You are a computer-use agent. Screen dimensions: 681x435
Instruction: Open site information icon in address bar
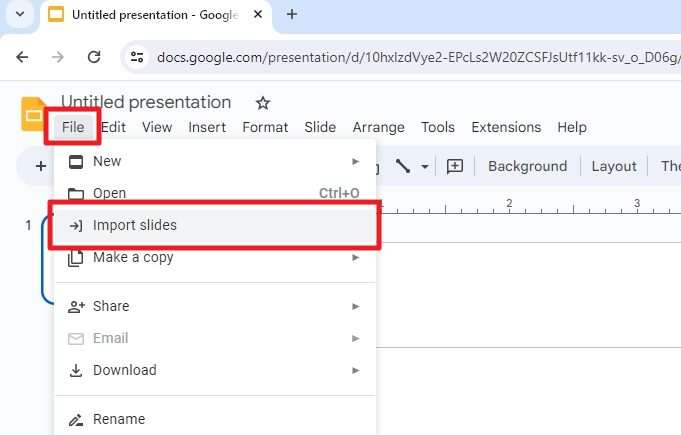tap(137, 57)
